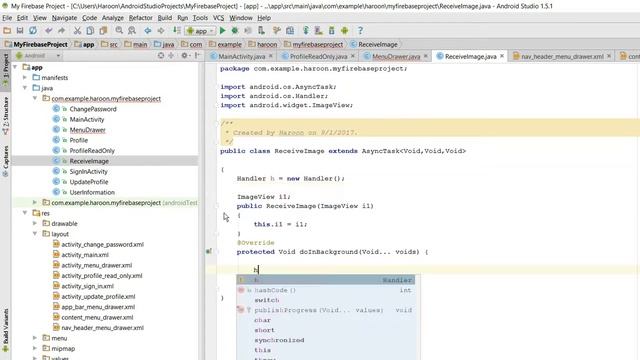Click the Hide project panel icon
Screen dimensions: 640x360
click(x=198, y=56)
